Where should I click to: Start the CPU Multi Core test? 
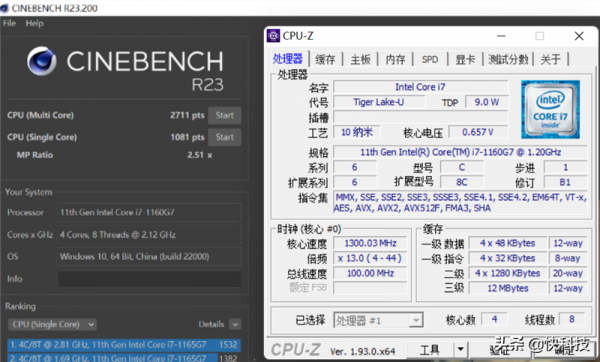click(x=225, y=115)
